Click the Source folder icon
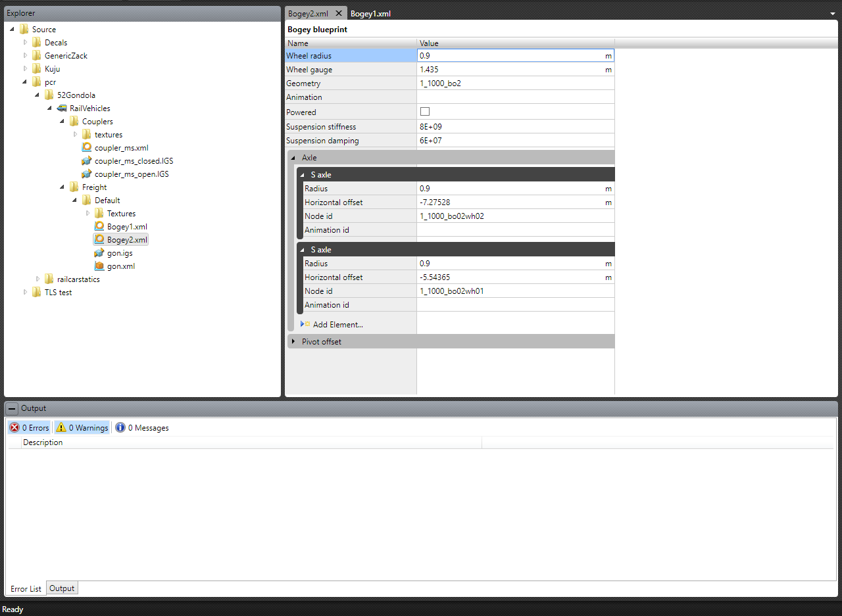This screenshot has height=616, width=842. (x=24, y=30)
